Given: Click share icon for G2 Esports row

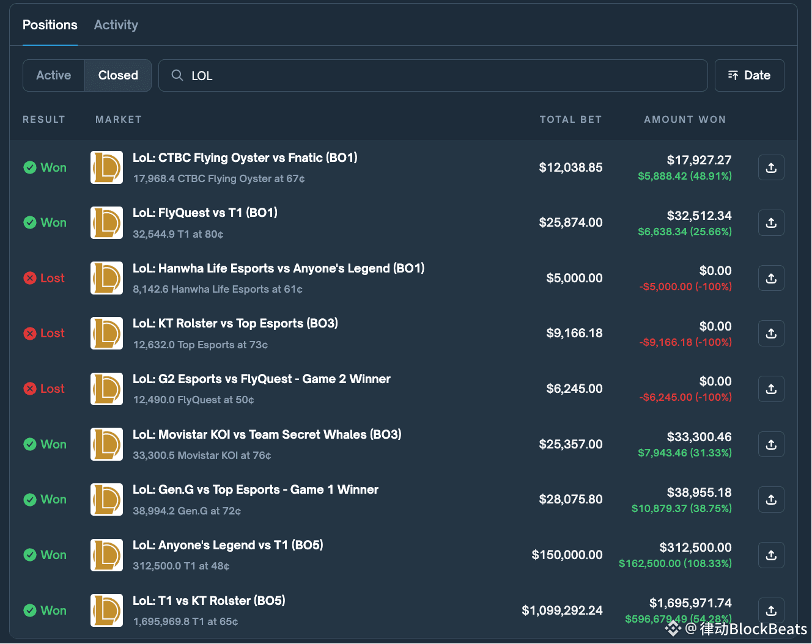Looking at the screenshot, I should tap(771, 389).
